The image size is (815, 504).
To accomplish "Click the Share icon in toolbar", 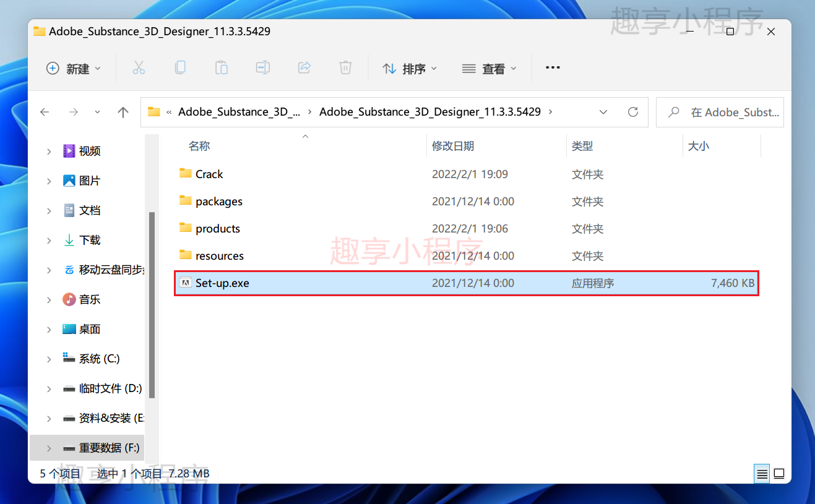I will pos(304,68).
